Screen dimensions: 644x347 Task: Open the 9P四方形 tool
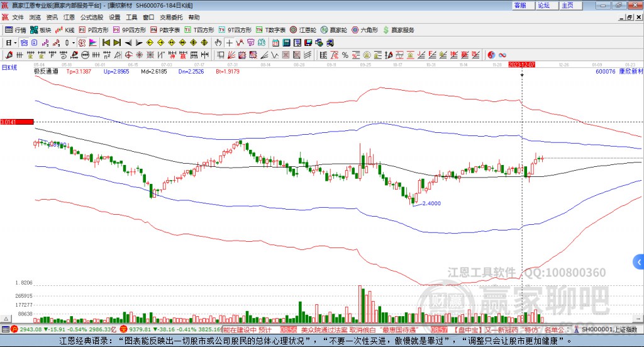pos(130,30)
